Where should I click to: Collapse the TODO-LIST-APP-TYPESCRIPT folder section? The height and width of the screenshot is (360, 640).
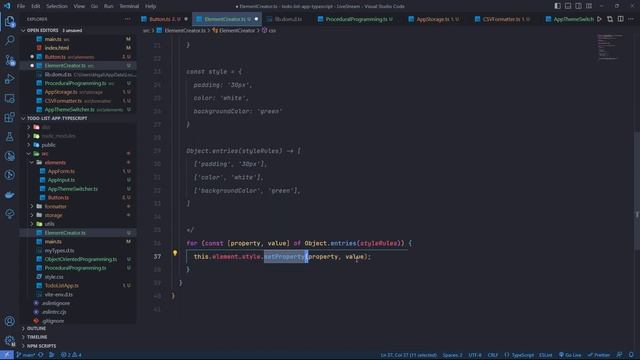pyautogui.click(x=57, y=118)
